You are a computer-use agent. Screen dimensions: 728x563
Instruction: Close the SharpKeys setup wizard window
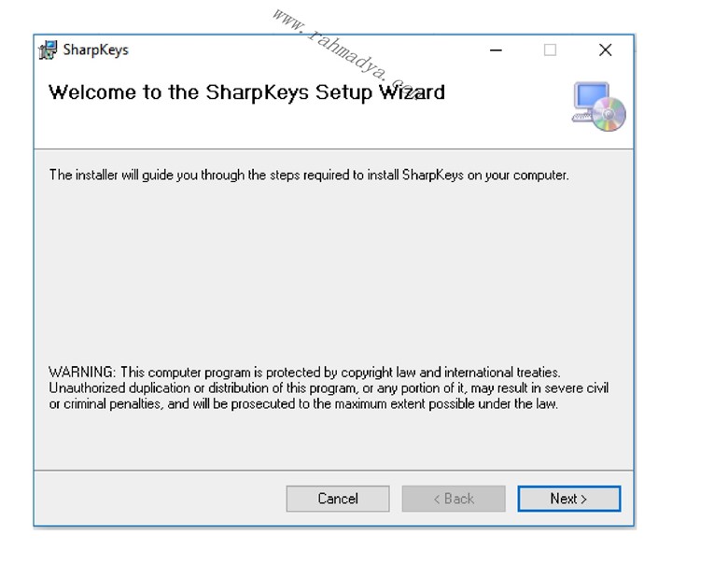pyautogui.click(x=605, y=50)
